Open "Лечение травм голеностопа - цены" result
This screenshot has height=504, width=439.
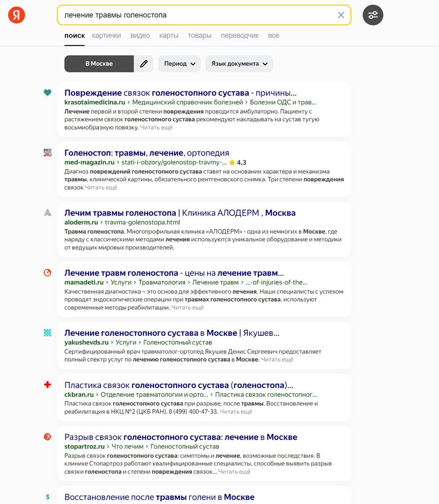tap(174, 273)
